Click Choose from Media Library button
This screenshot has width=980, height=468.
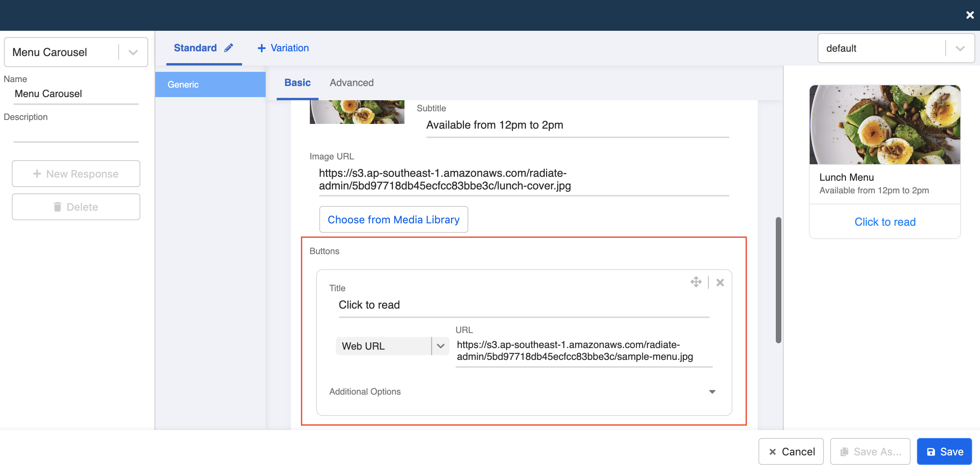click(x=393, y=219)
